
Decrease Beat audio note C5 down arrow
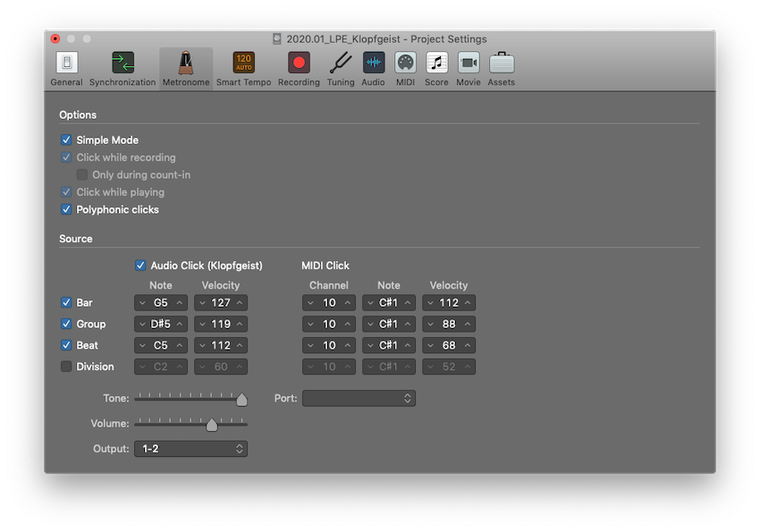pyautogui.click(x=142, y=345)
